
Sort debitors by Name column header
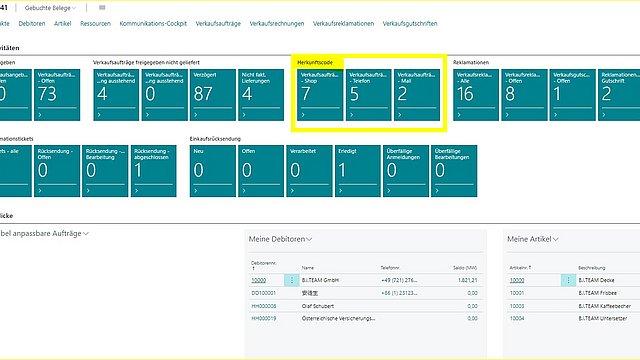(x=308, y=268)
